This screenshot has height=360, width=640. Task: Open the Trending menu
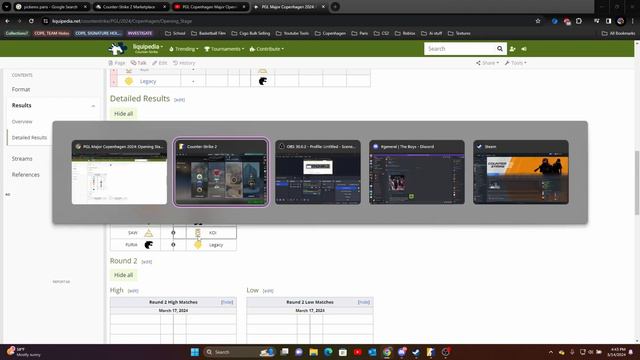[184, 49]
